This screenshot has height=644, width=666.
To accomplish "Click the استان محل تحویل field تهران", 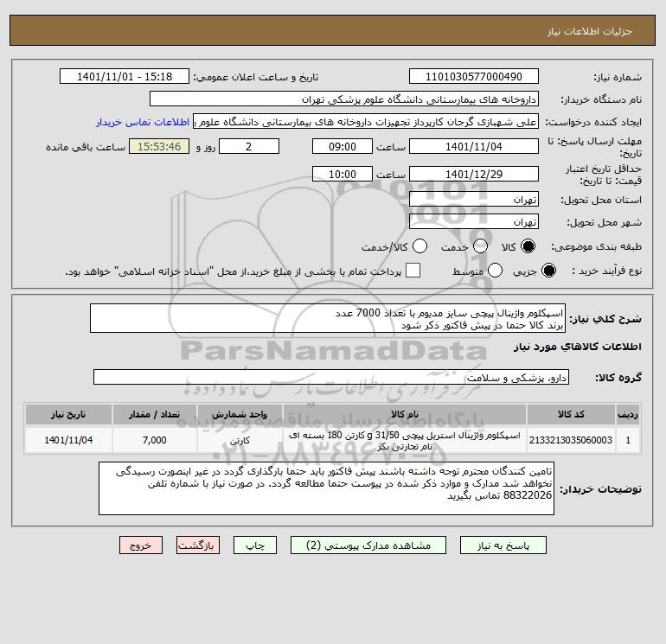I will [x=474, y=199].
